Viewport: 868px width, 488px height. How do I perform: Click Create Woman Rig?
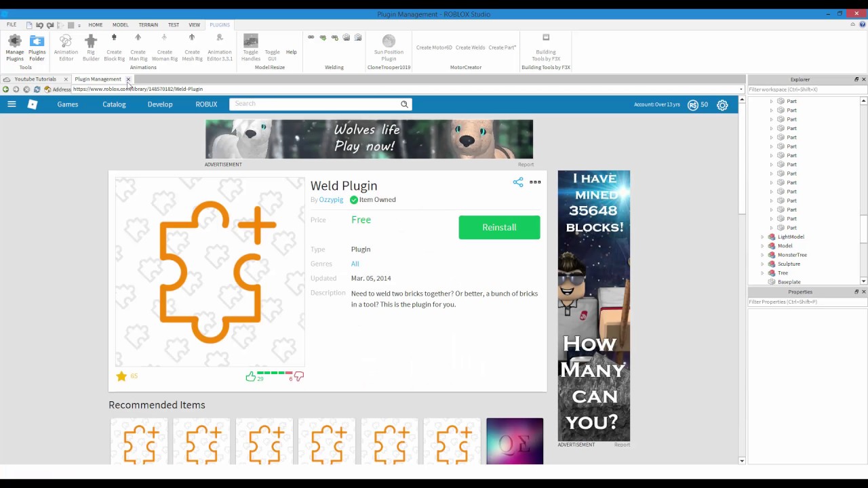click(x=165, y=48)
